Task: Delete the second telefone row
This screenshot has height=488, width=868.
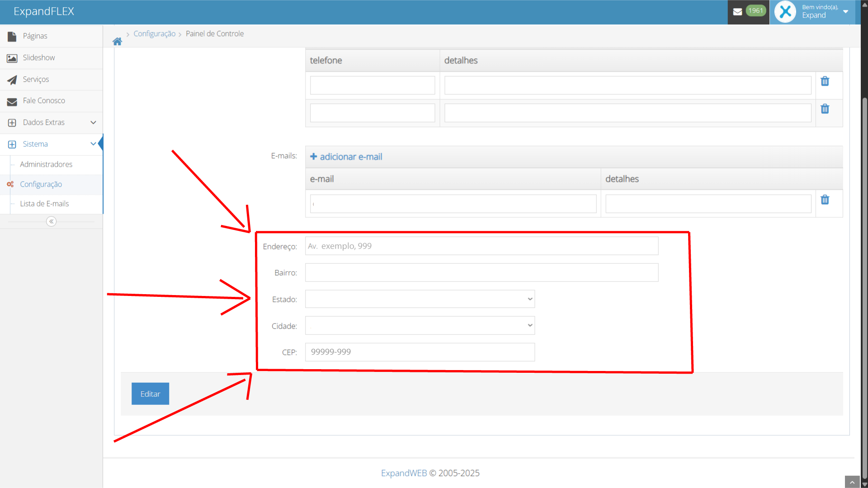Action: click(x=825, y=109)
